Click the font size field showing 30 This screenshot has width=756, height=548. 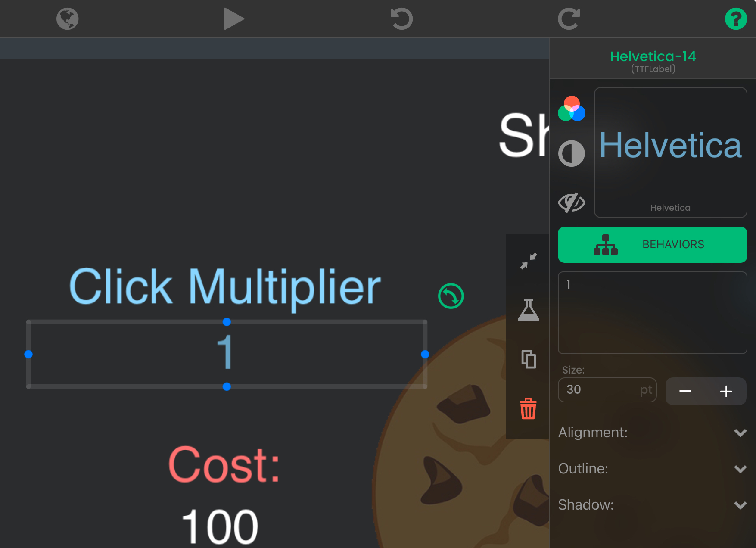pyautogui.click(x=607, y=390)
